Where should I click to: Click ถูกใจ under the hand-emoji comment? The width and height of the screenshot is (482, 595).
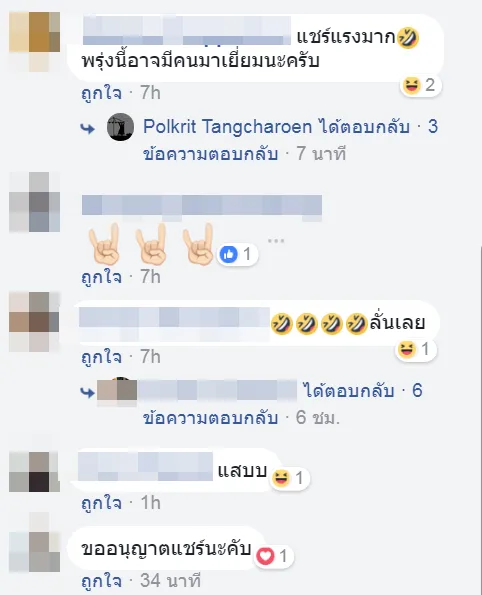coord(101,277)
